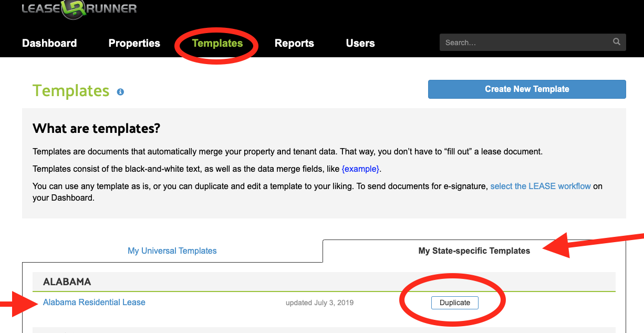Image resolution: width=644 pixels, height=333 pixels.
Task: Navigate to the Users section
Action: (360, 43)
